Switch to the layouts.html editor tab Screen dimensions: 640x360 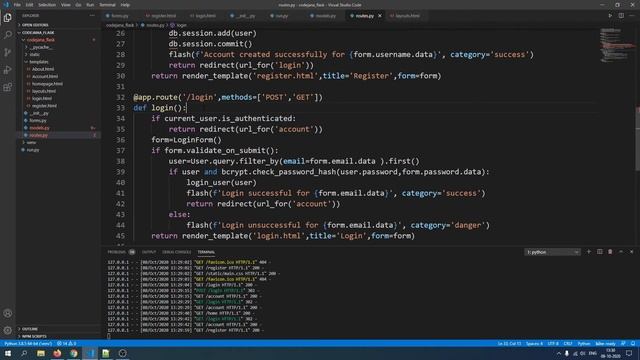(407, 16)
